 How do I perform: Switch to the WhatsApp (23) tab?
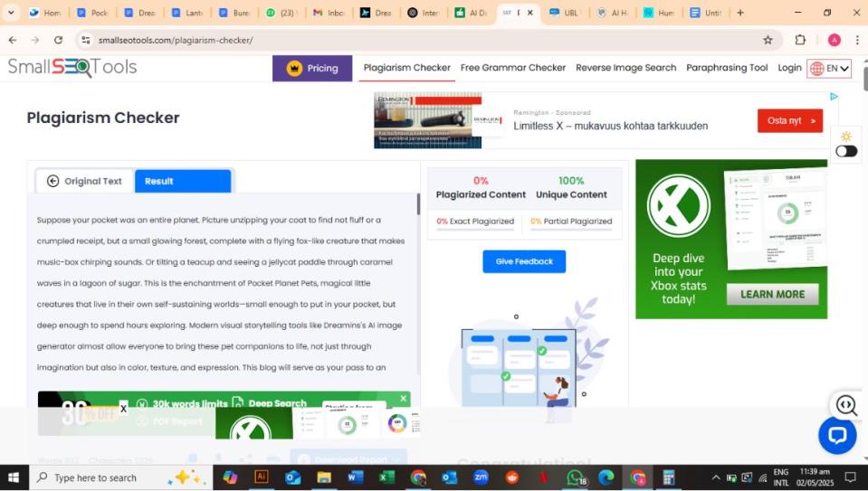point(281,12)
